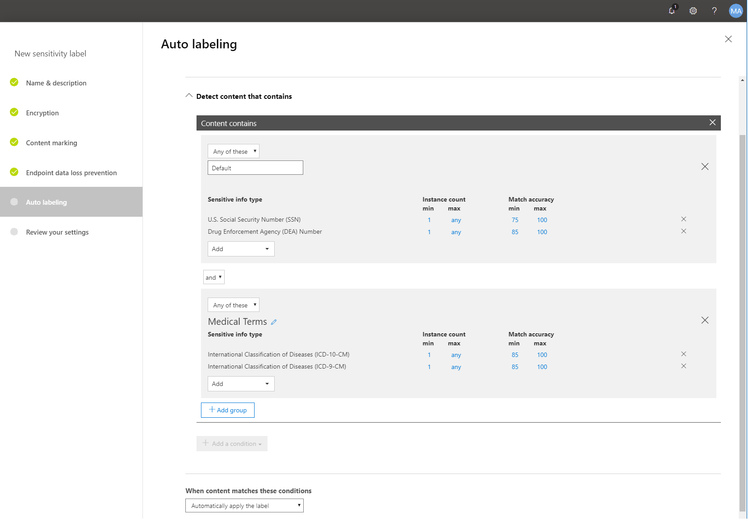Screen dimensions: 749x521
Task: Remove the ICD-9-CM sensitive info type
Action: click(x=684, y=366)
